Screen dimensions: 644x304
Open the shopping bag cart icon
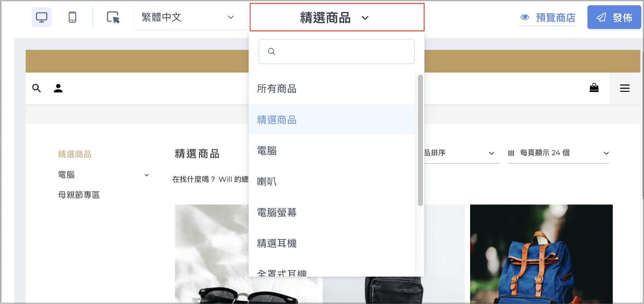[594, 88]
